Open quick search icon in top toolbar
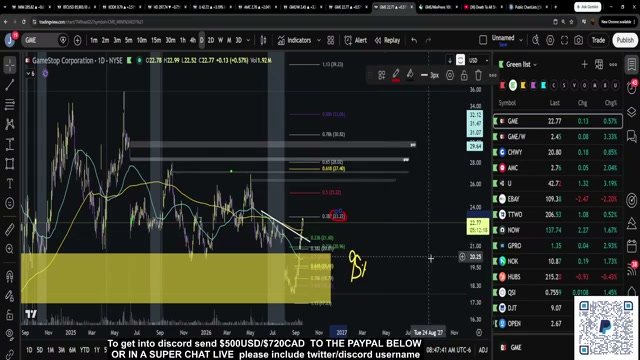The image size is (640, 360). click(536, 40)
